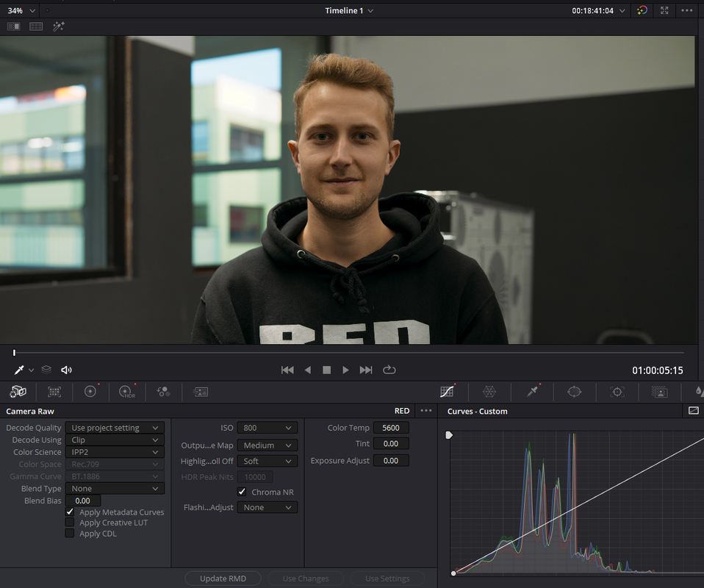Open the Tracker palette icon
The image size is (704, 588).
click(617, 392)
